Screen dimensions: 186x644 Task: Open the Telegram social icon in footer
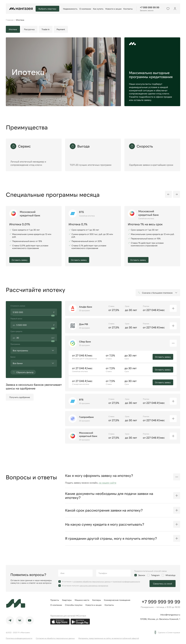pyautogui.click(x=10, y=620)
